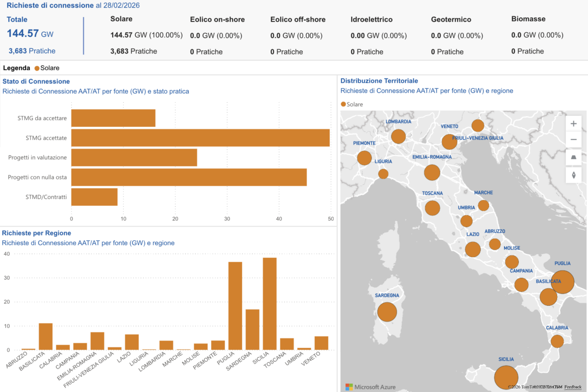Open the map Feedback link
This screenshot has width=588, height=392.
coord(573,387)
